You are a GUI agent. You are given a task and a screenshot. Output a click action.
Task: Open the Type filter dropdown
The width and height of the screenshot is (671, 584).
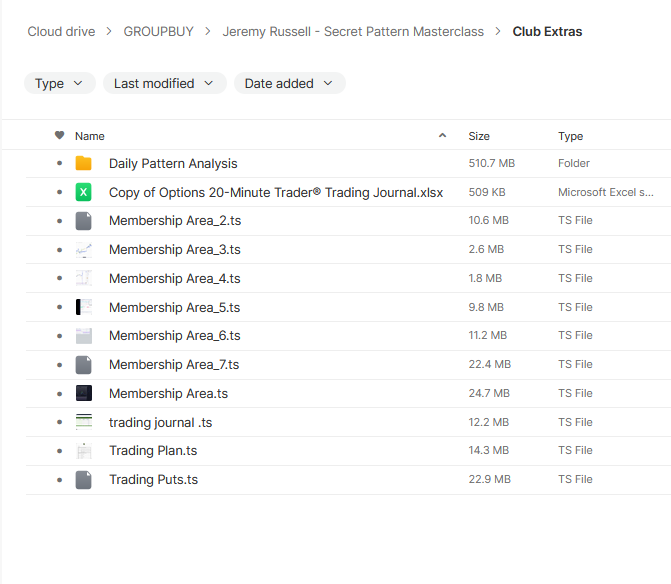coord(59,83)
